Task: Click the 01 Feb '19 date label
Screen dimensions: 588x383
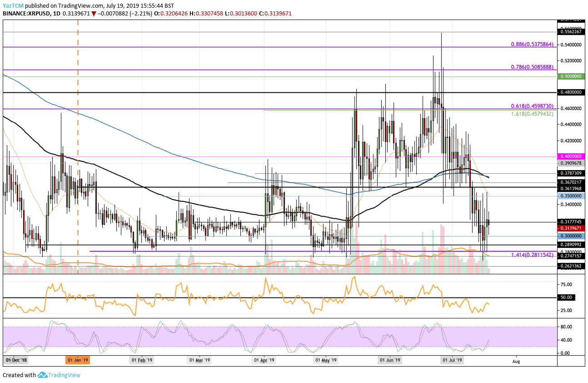Action: tap(141, 360)
